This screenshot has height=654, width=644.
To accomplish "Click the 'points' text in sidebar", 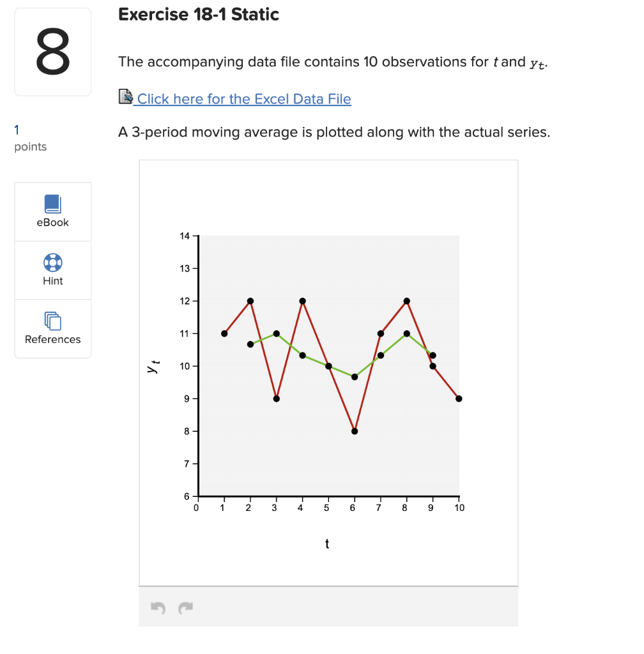I will point(30,146).
